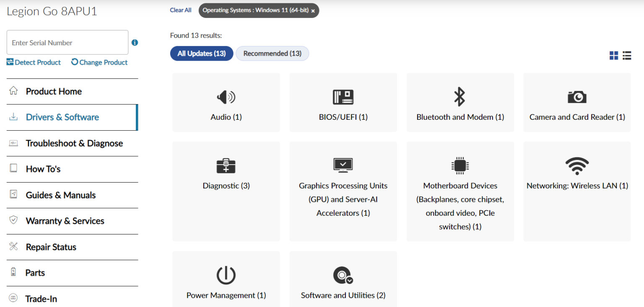Switch to the Recommended updates tab
644x307 pixels.
(x=272, y=53)
